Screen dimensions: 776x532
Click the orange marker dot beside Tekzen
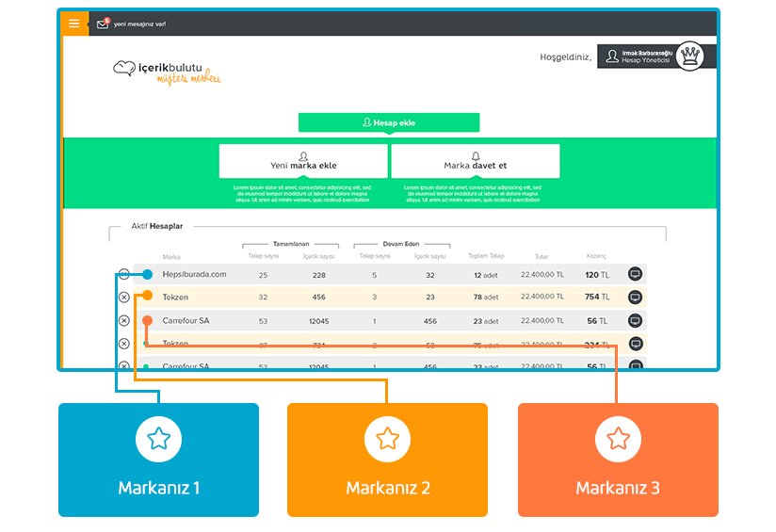[x=147, y=297]
